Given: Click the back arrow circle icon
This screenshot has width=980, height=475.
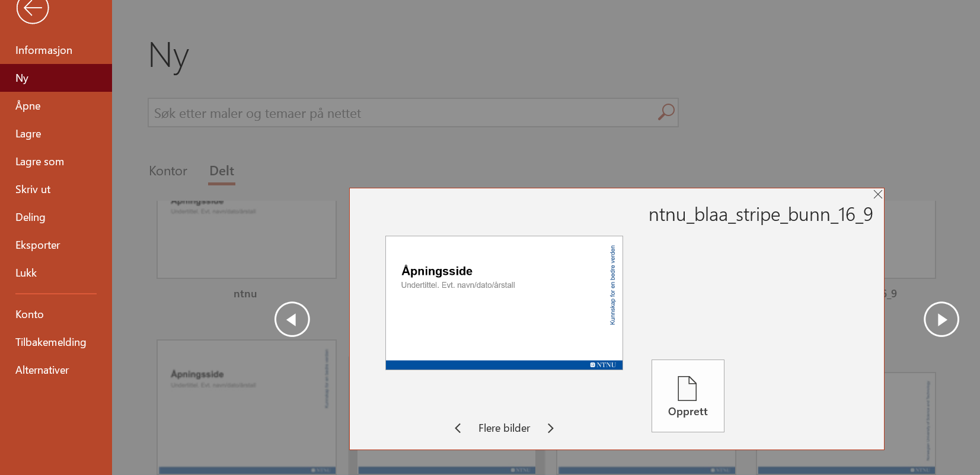Looking at the screenshot, I should (x=33, y=8).
